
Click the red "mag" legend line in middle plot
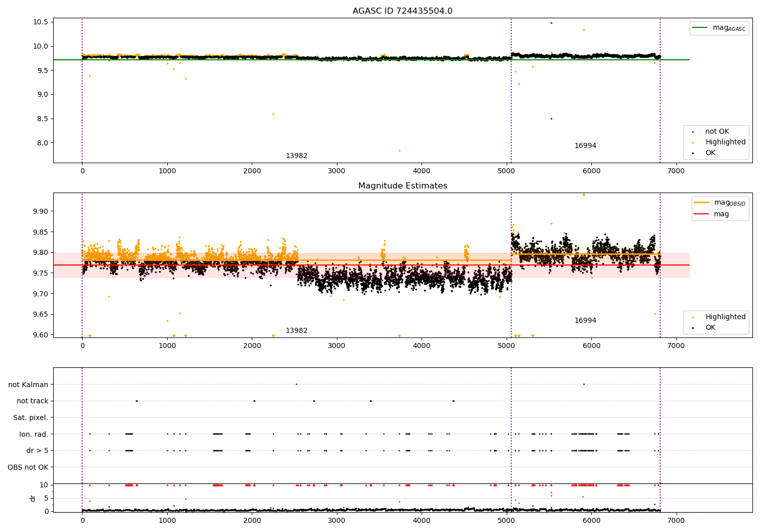[702, 214]
